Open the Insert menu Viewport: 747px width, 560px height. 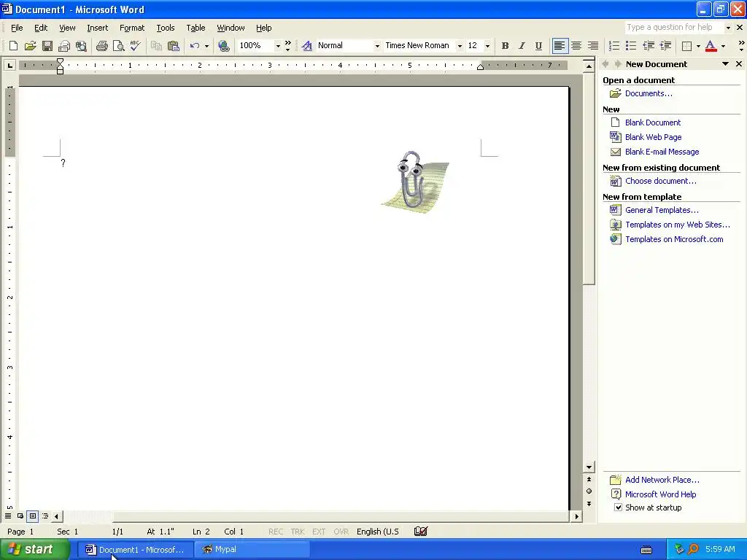97,28
